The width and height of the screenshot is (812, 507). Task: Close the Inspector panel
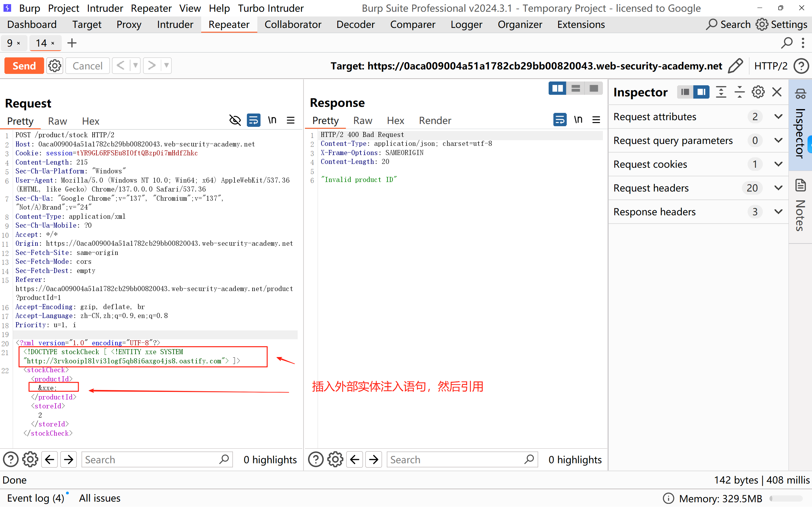pyautogui.click(x=777, y=92)
